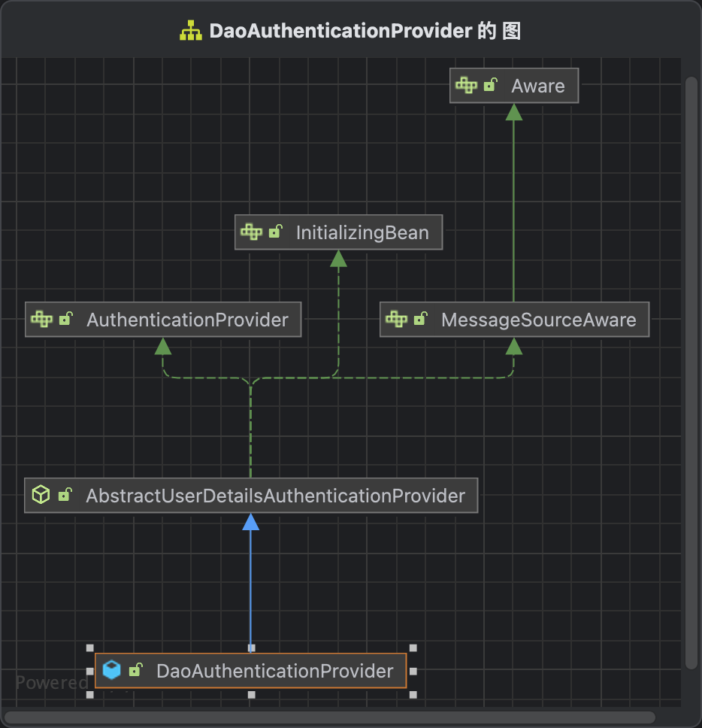Screen dimensions: 702x728
Task: Select the AbstractUserDetailsAuthenticationProvider node
Action: coord(275,495)
